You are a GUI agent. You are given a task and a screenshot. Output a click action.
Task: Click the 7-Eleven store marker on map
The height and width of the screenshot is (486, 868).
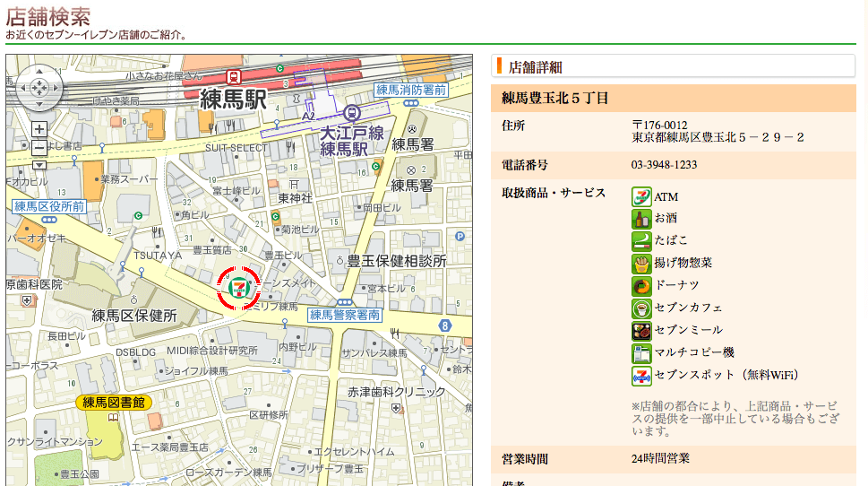[x=238, y=287]
